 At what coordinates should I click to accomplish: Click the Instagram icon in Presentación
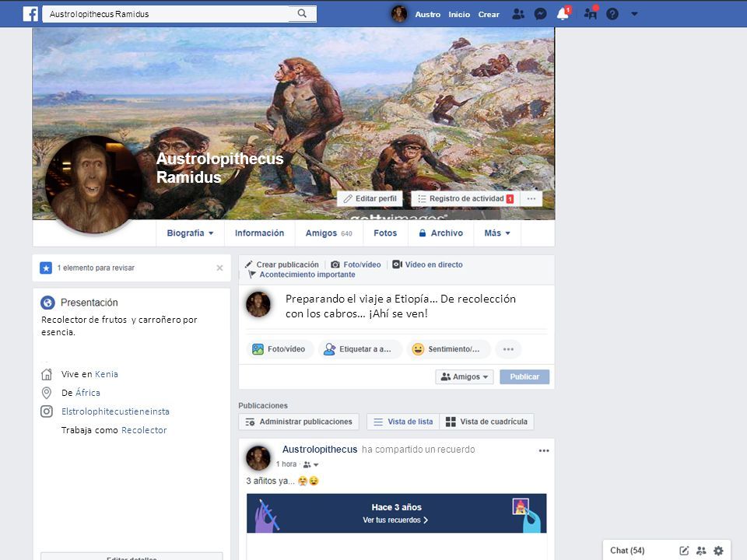pos(47,411)
